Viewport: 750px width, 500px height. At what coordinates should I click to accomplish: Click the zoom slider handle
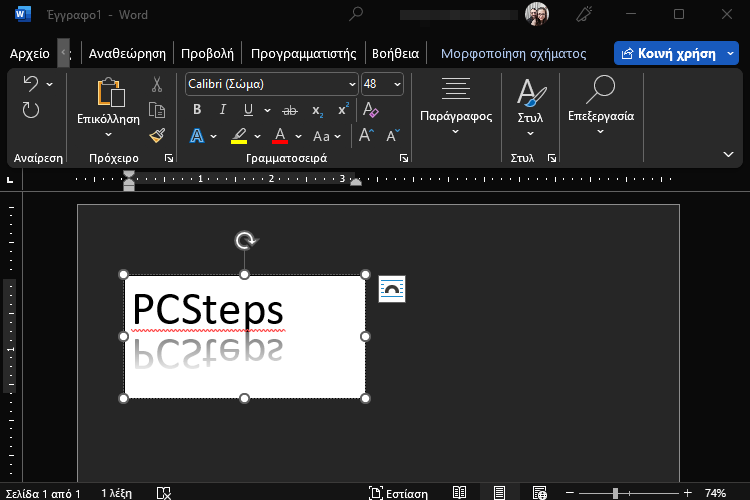pos(616,493)
